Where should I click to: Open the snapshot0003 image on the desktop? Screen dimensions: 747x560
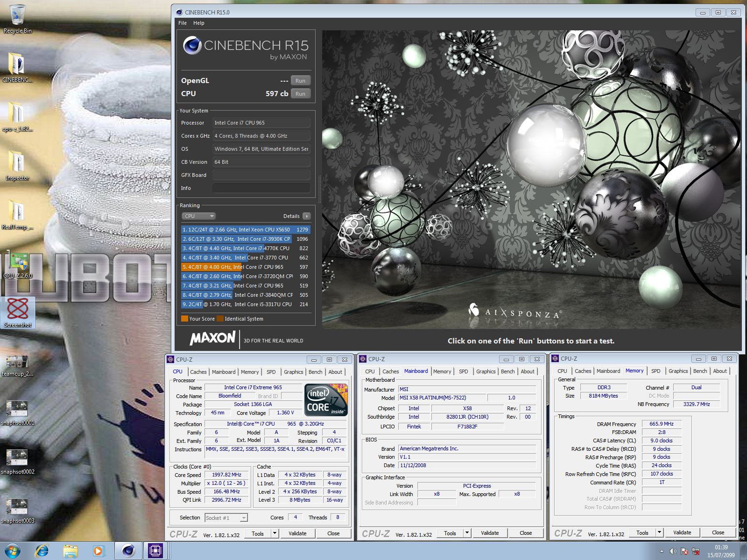[17, 511]
